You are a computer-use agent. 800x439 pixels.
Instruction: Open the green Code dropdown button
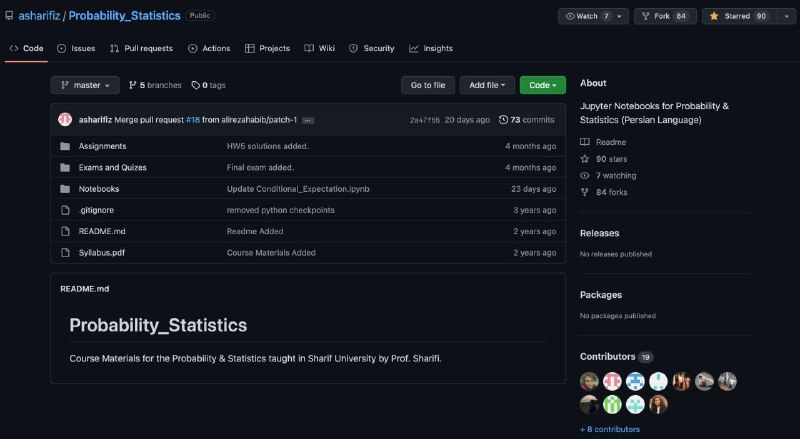coord(543,85)
